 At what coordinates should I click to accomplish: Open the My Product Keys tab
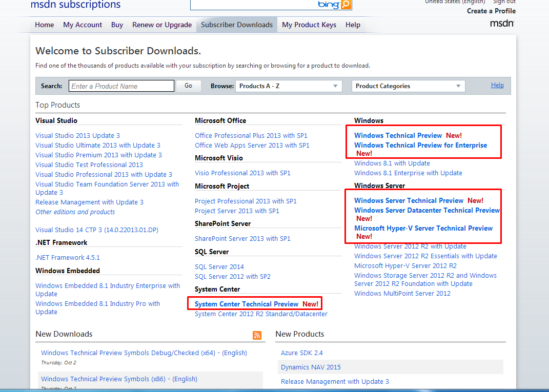tap(309, 25)
